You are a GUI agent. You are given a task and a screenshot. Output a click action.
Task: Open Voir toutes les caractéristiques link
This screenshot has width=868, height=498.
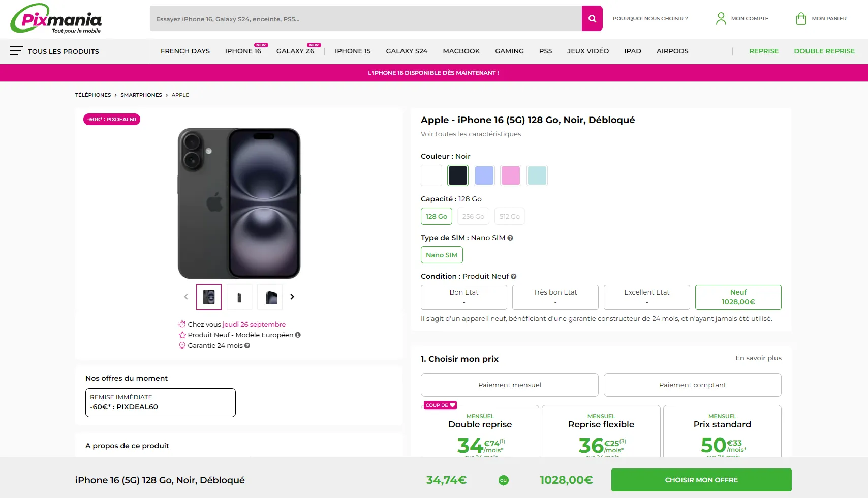click(471, 134)
